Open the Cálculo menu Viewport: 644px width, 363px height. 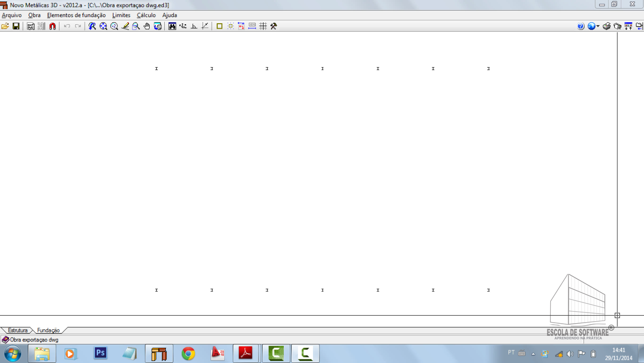pos(146,15)
